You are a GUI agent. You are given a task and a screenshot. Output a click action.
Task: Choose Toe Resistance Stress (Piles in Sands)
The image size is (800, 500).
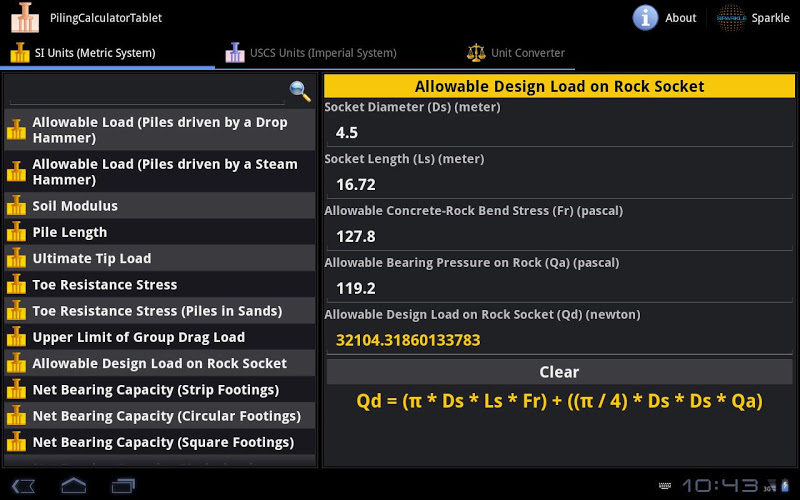point(160,311)
